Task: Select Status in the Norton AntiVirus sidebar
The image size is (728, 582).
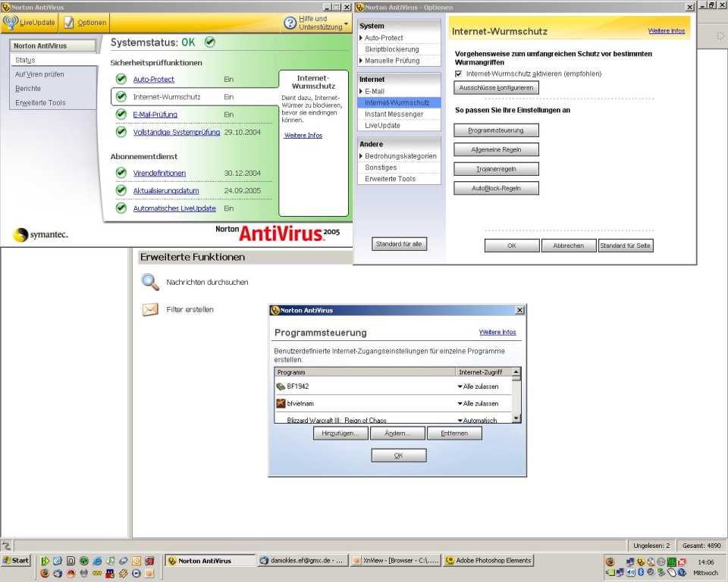Action: point(25,60)
